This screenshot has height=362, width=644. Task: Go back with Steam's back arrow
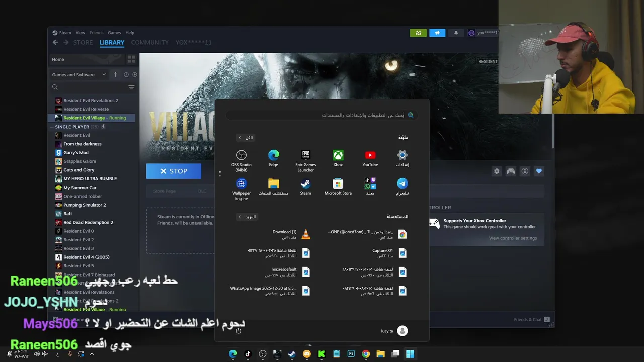point(55,42)
